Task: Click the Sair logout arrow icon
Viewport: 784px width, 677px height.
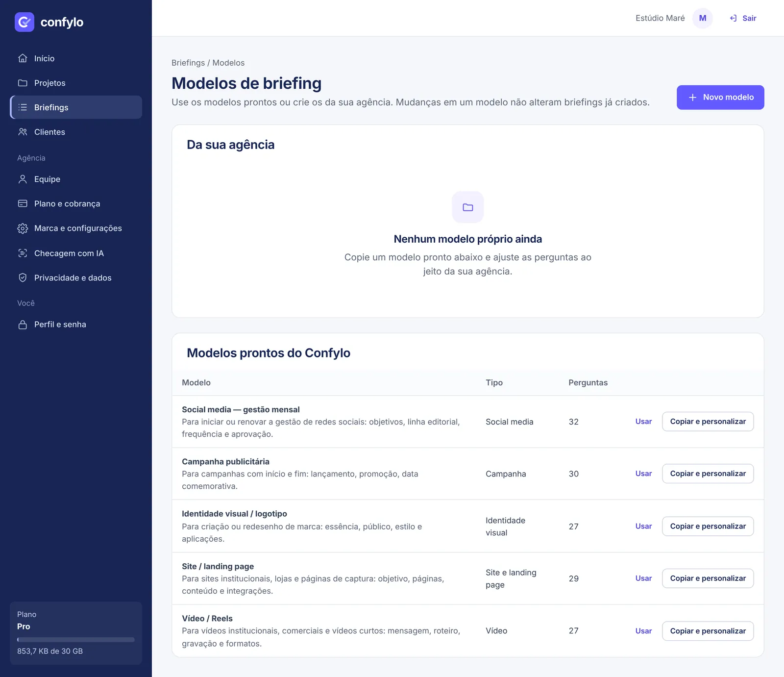Action: [733, 18]
